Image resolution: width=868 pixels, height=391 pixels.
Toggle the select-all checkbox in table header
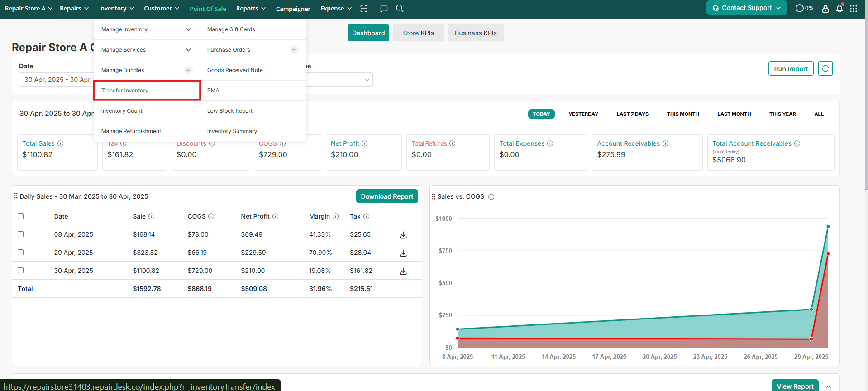click(x=21, y=216)
